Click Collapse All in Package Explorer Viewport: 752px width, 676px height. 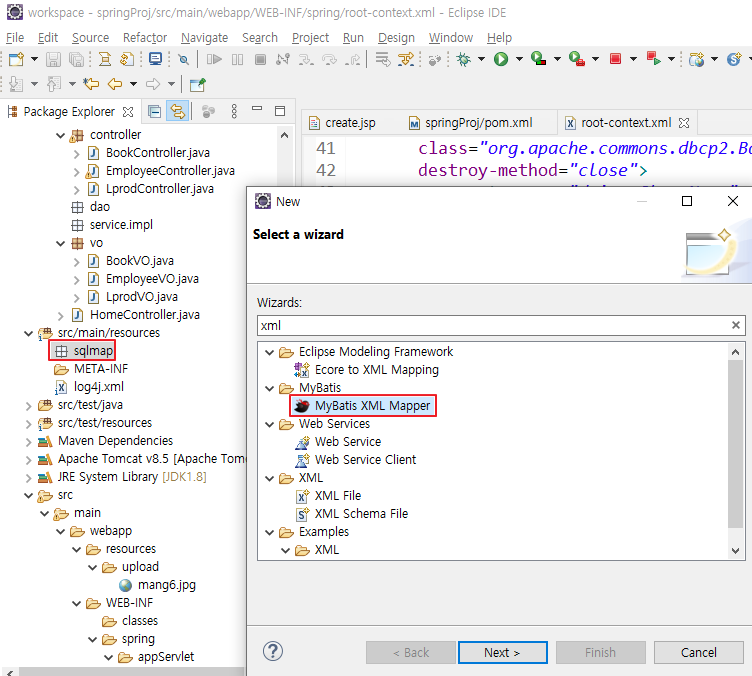(154, 112)
